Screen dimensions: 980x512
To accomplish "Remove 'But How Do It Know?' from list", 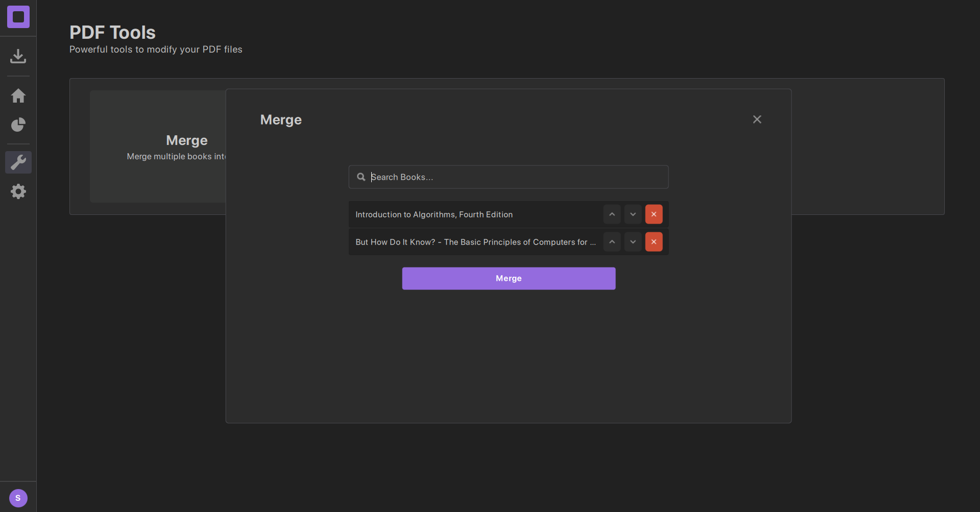I will [654, 242].
